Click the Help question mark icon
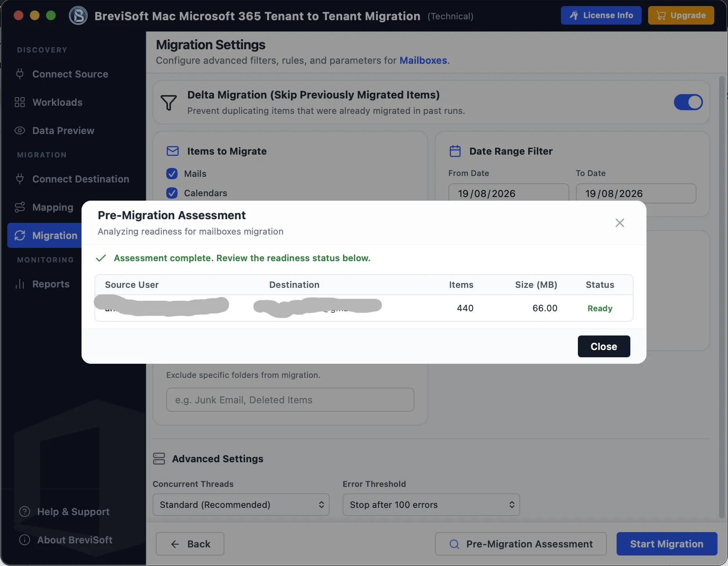 pos(25,511)
